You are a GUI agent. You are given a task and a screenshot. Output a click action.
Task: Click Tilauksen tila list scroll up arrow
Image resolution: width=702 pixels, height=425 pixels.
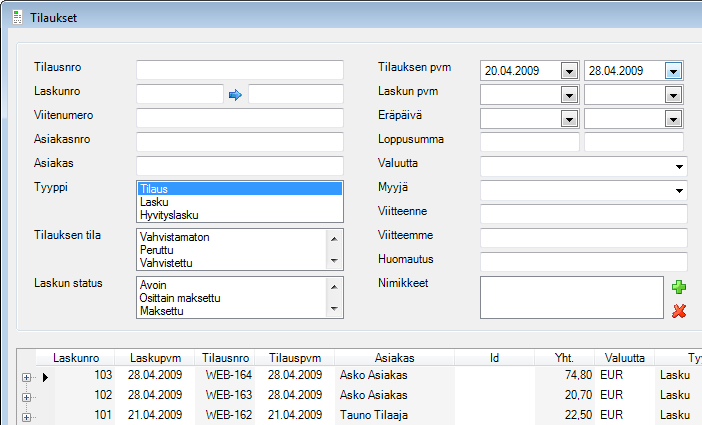click(334, 239)
